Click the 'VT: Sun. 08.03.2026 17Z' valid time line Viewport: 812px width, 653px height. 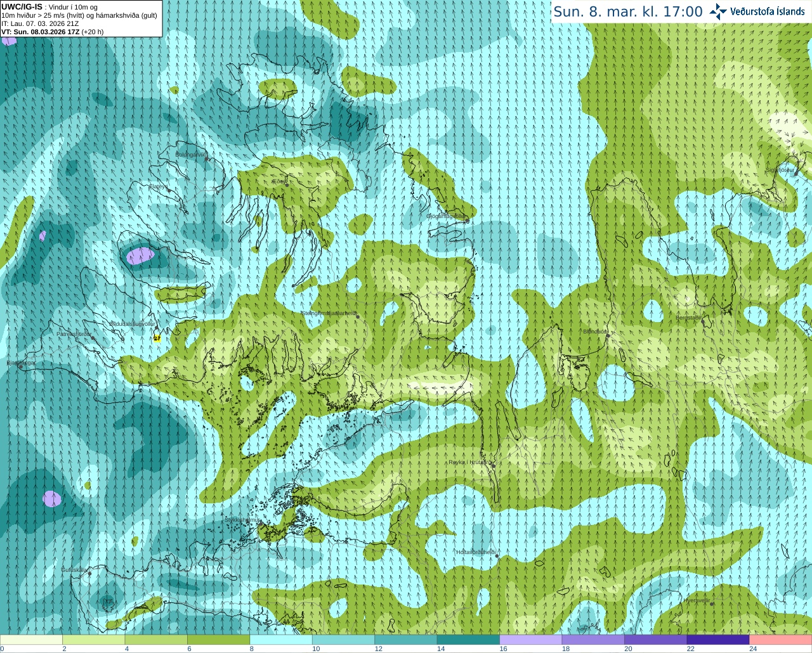52,32
